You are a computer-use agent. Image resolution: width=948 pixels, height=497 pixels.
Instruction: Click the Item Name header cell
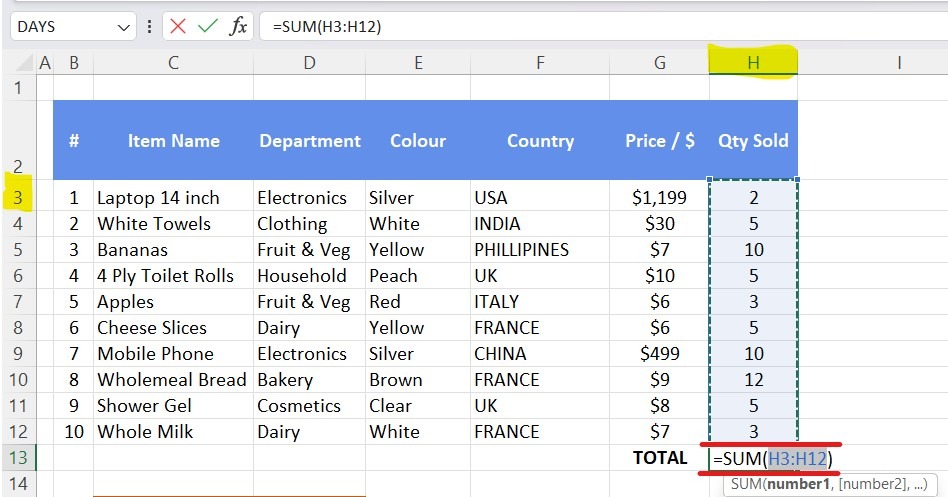pos(173,141)
